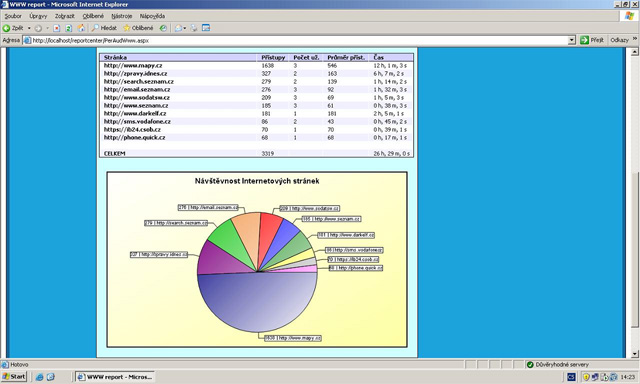Screen dimensions: 640x384
Task: Refresh the current page
Action: [x=69, y=28]
